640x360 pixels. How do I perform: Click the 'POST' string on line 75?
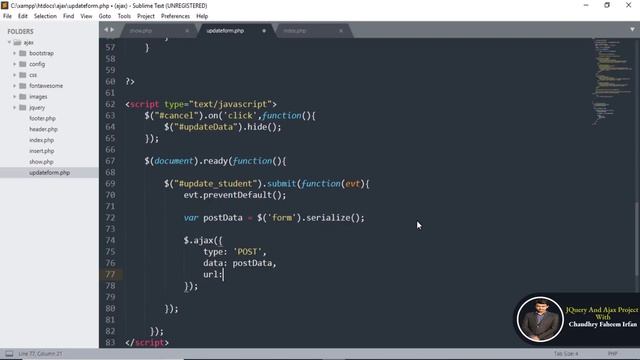pos(249,252)
